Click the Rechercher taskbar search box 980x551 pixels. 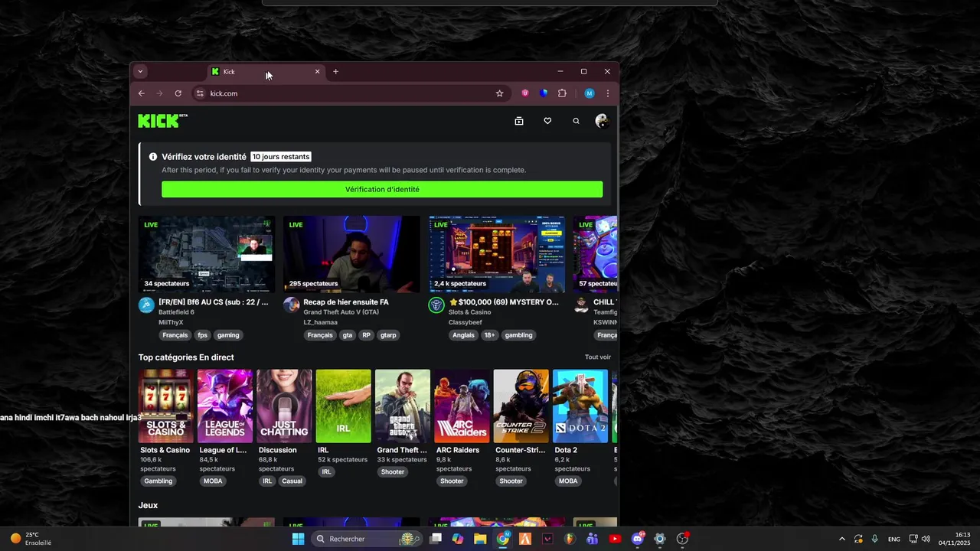(367, 539)
